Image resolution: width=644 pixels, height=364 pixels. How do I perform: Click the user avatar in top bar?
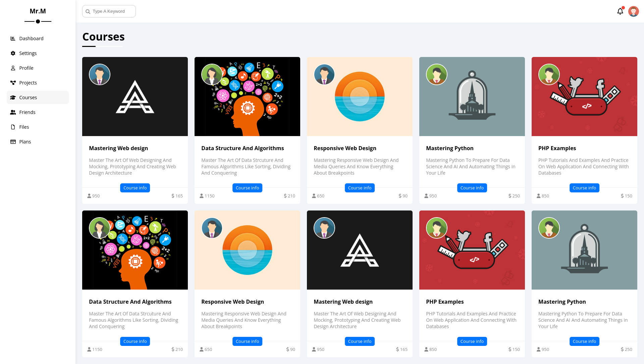pos(633,11)
